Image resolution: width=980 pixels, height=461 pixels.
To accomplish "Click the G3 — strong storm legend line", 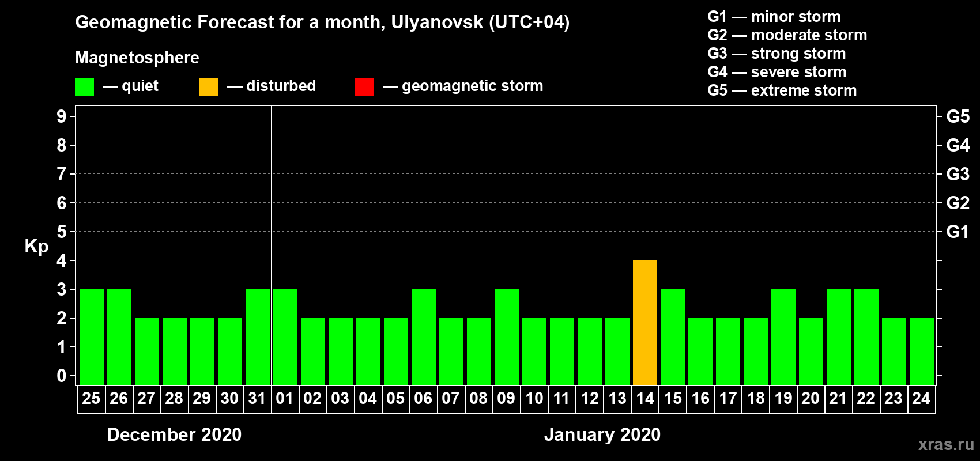I will click(777, 54).
